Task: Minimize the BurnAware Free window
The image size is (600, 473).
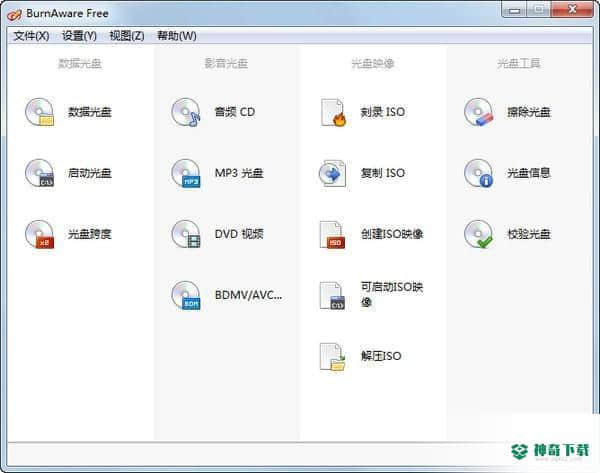Action: [514, 10]
